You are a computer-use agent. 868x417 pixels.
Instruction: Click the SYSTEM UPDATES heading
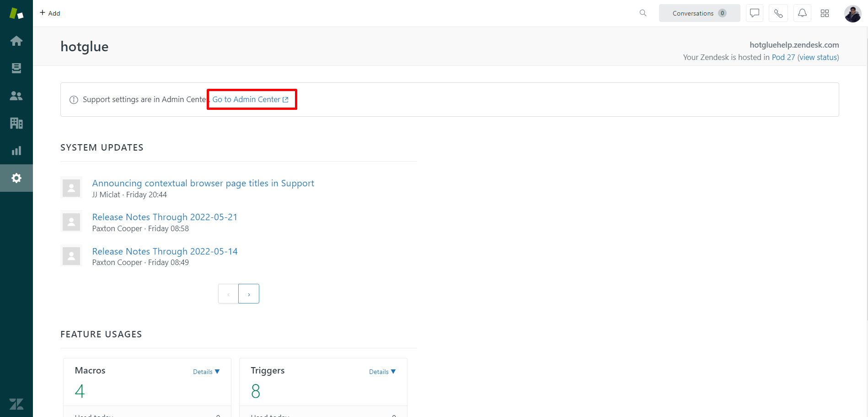pyautogui.click(x=102, y=147)
